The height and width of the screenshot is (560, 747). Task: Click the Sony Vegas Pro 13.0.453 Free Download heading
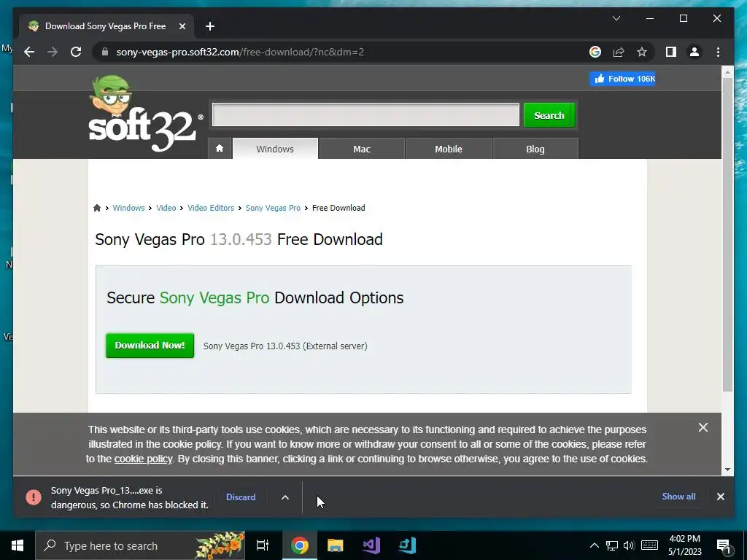(239, 239)
